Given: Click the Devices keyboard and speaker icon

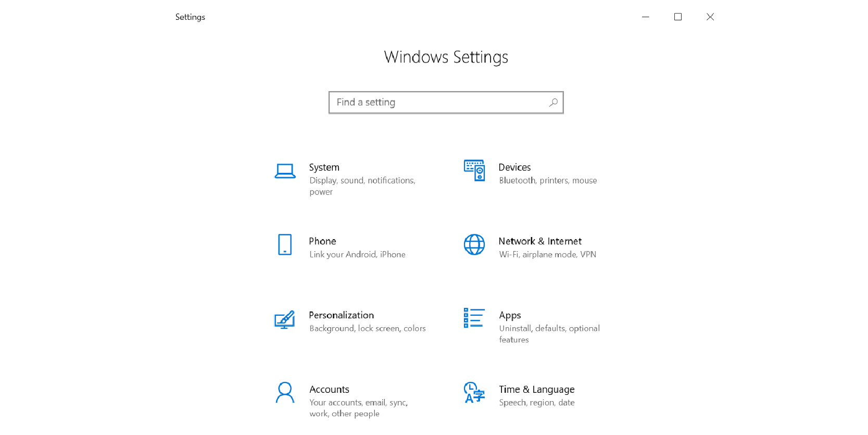Looking at the screenshot, I should coord(474,170).
